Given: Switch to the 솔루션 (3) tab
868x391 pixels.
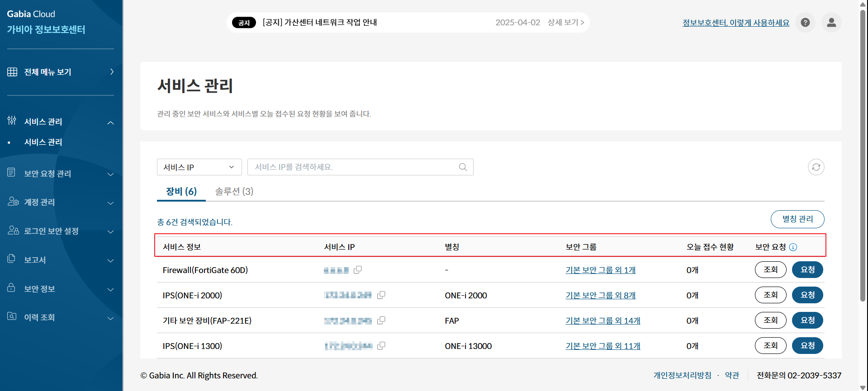Looking at the screenshot, I should [234, 192].
